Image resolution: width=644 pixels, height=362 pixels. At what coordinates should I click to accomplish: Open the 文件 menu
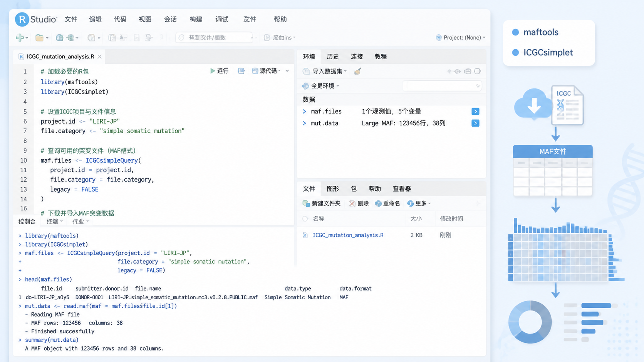(71, 19)
